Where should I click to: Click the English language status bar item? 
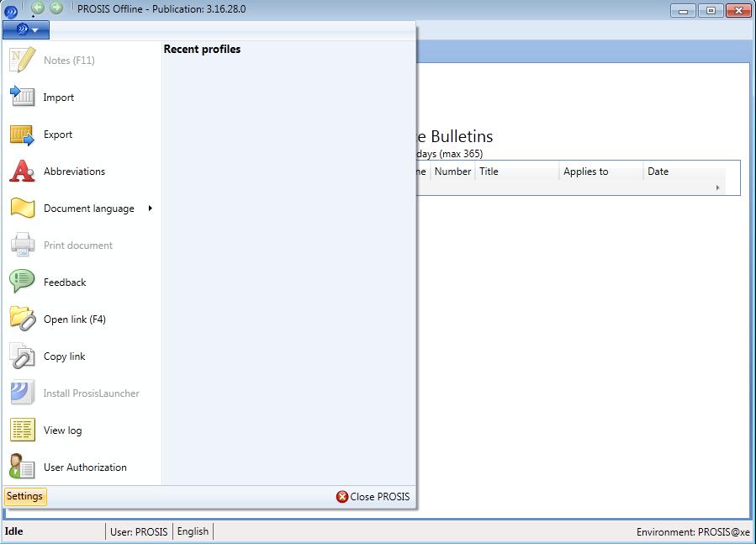click(193, 531)
